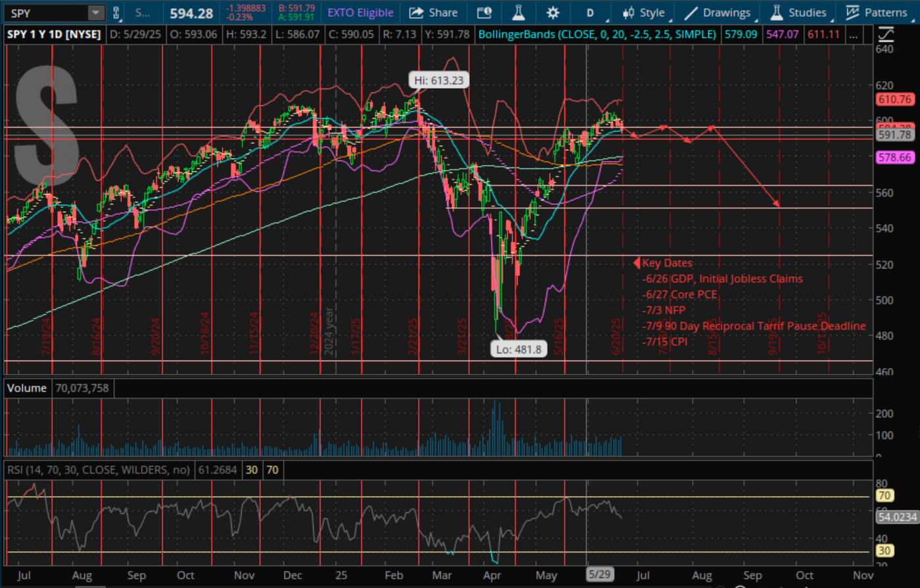Click the EXTO Eligible link
The width and height of the screenshot is (920, 588).
(x=360, y=12)
